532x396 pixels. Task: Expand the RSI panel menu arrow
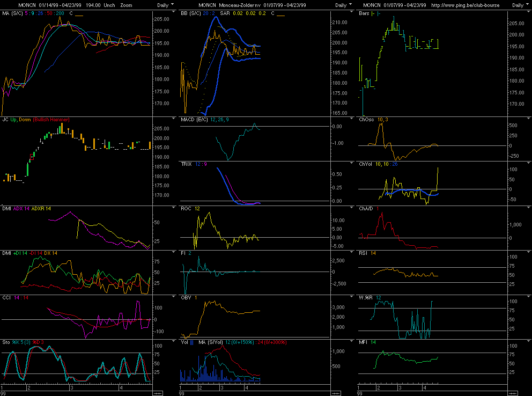[529, 252]
